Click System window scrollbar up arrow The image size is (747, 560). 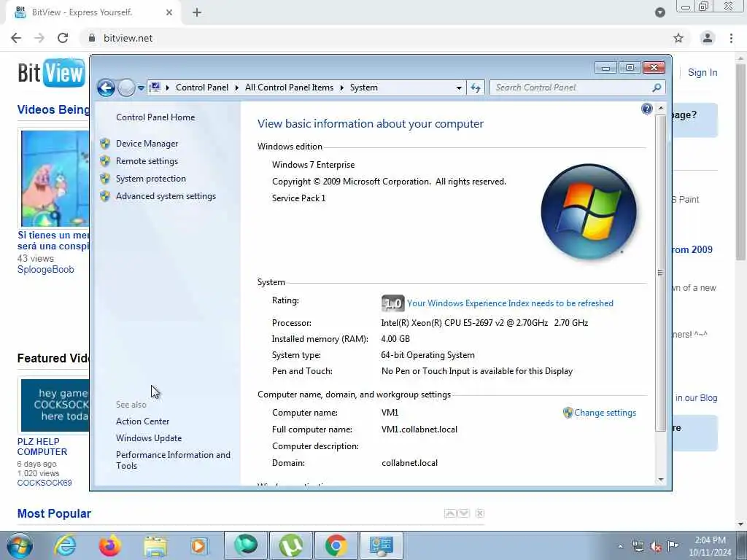click(x=660, y=109)
